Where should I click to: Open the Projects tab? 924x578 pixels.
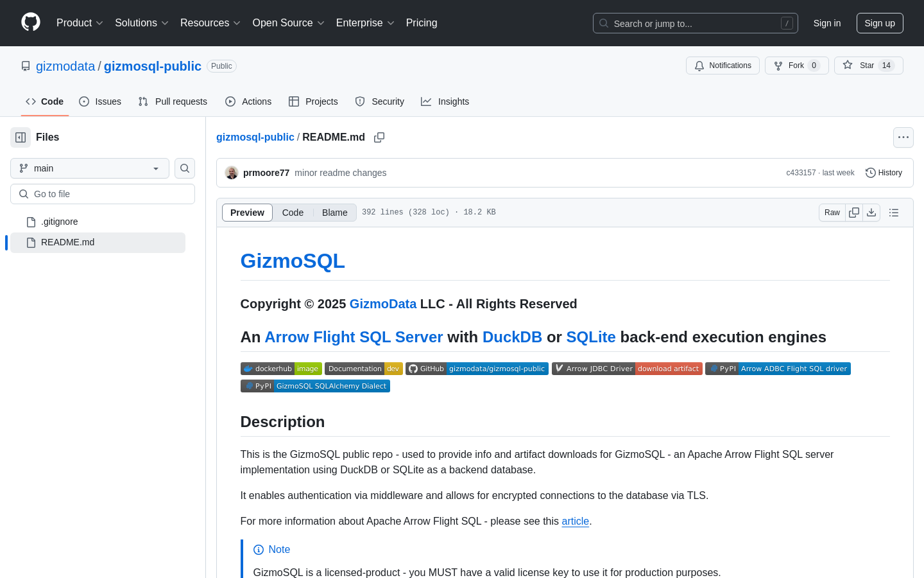tap(313, 101)
